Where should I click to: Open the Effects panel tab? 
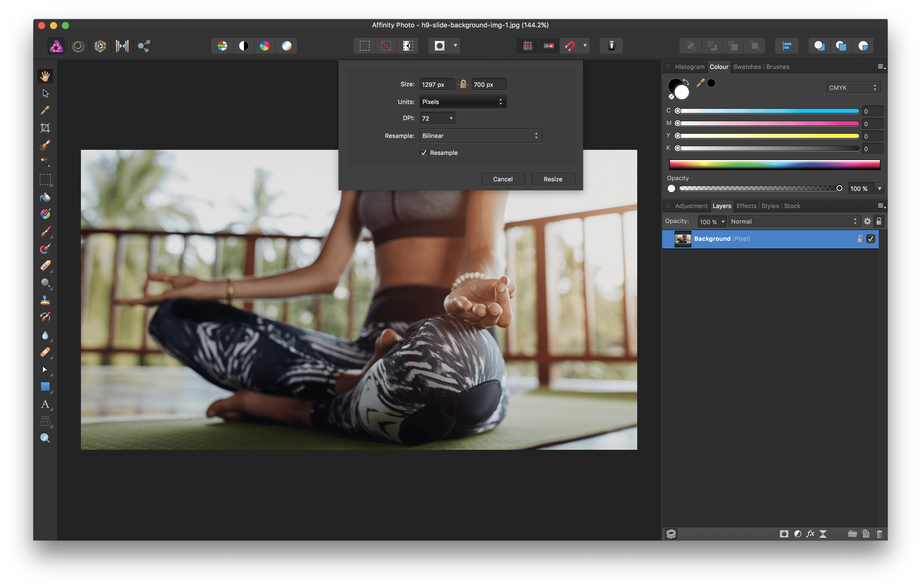(x=746, y=206)
